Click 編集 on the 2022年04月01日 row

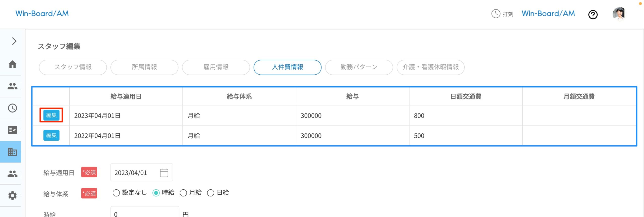[x=51, y=135]
